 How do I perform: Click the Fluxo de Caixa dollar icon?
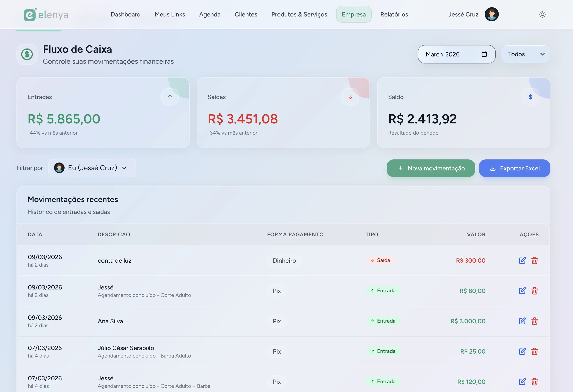tap(27, 54)
